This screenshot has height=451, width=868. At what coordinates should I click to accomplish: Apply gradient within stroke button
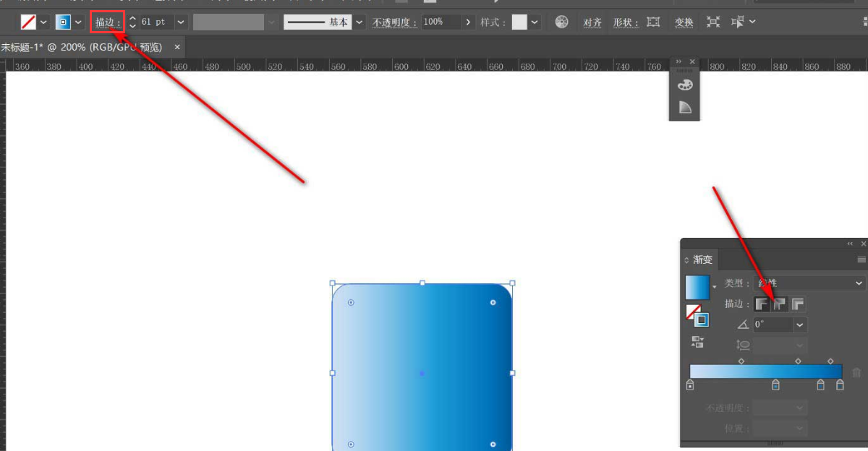pos(762,304)
